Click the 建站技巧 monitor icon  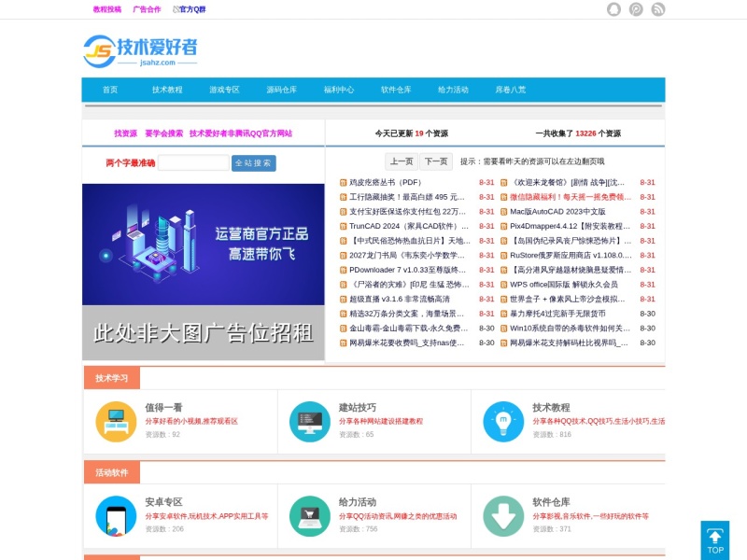[x=310, y=422]
